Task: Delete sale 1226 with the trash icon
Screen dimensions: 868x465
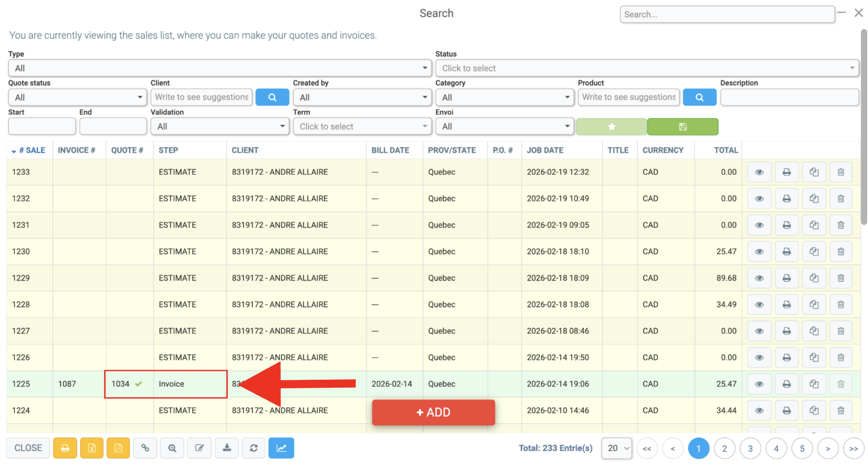Action: 841,357
